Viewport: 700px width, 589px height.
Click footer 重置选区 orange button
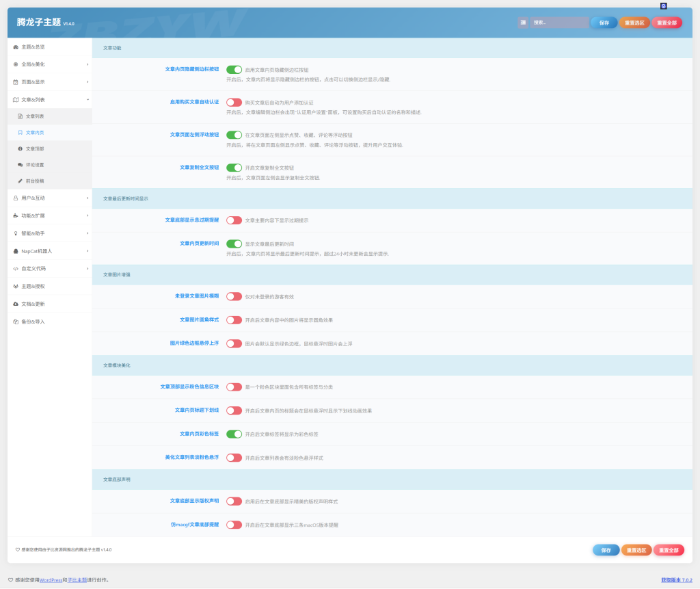click(x=636, y=550)
